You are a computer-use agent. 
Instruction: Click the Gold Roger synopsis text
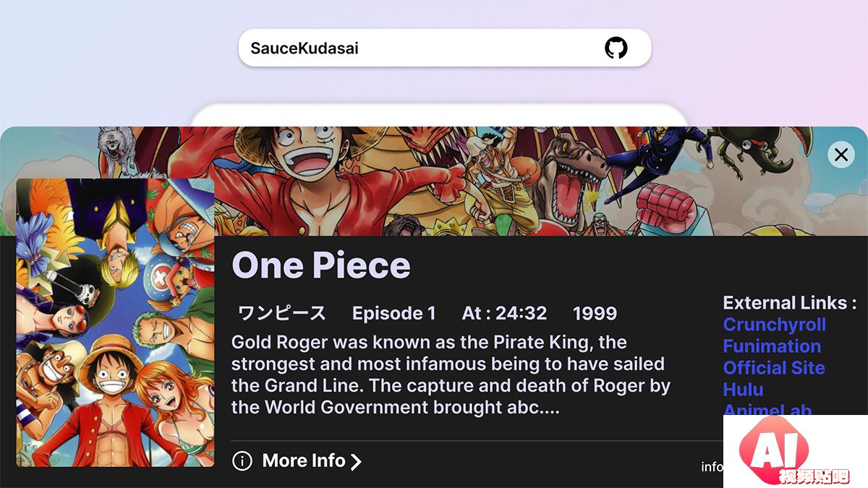[x=450, y=374]
